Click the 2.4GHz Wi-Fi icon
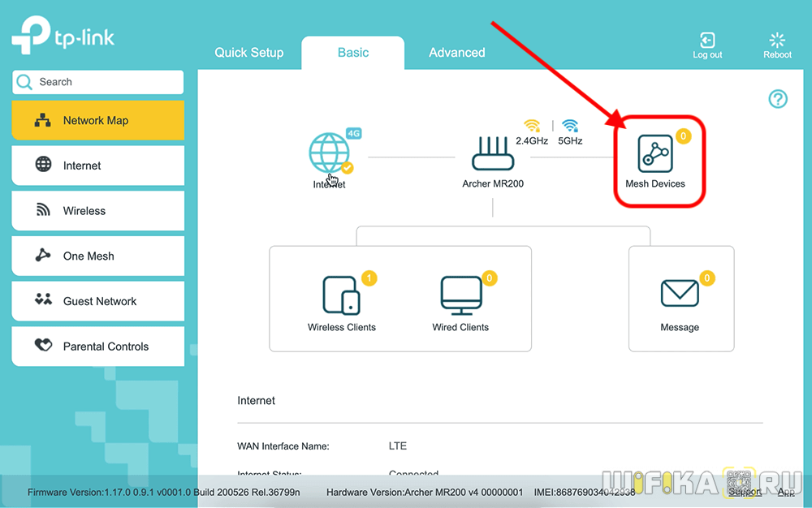Screen dimensions: 812x508 532,126
